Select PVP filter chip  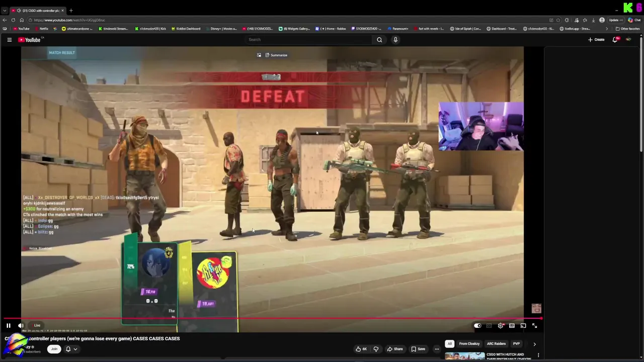coord(516,344)
